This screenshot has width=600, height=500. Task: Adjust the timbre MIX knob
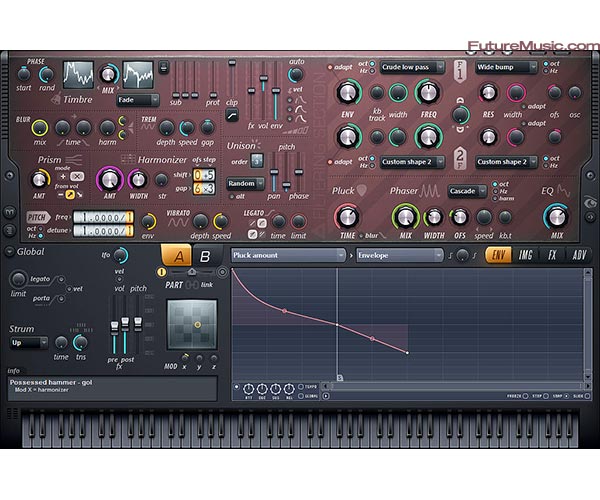[109, 75]
